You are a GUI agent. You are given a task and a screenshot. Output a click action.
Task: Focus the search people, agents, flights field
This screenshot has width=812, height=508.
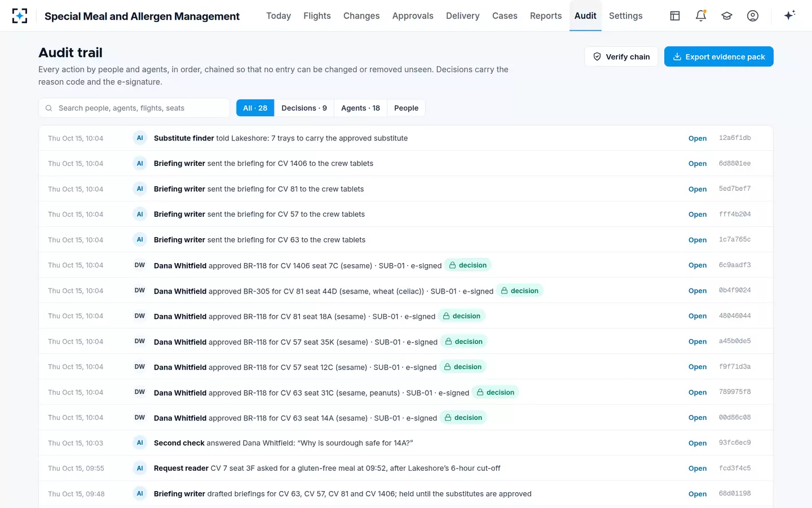(134, 108)
